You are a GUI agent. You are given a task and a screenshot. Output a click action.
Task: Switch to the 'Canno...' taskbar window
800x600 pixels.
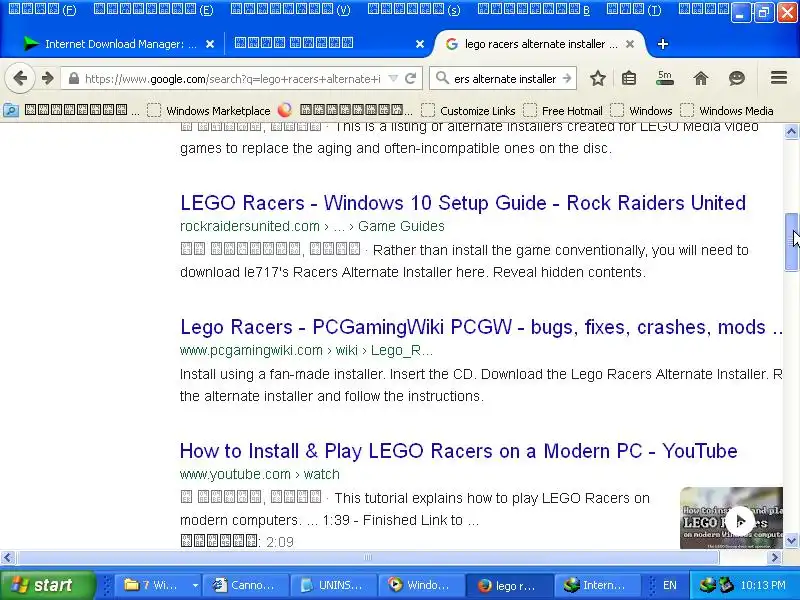click(x=246, y=585)
